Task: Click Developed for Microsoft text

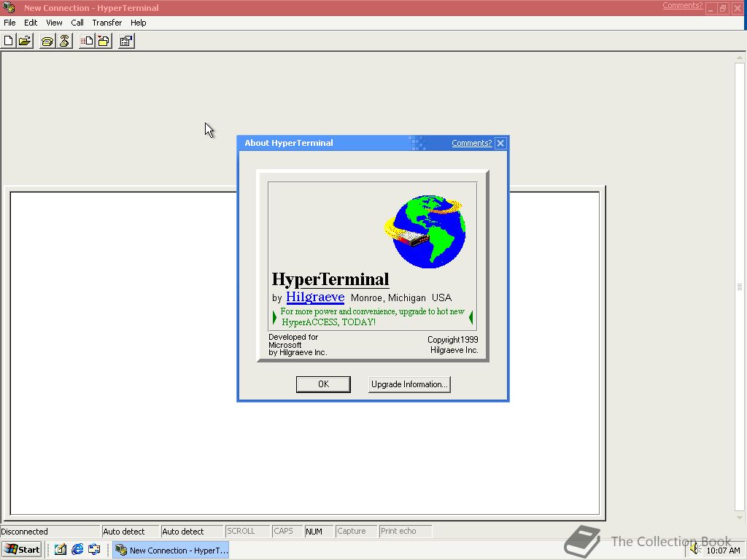Action: [298, 345]
